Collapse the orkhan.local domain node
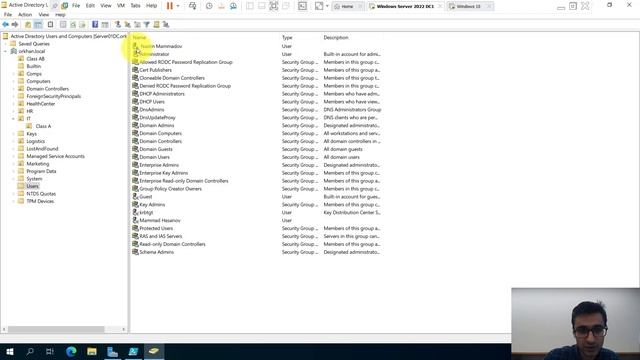Screen dimensions: 640x360 click(6, 51)
